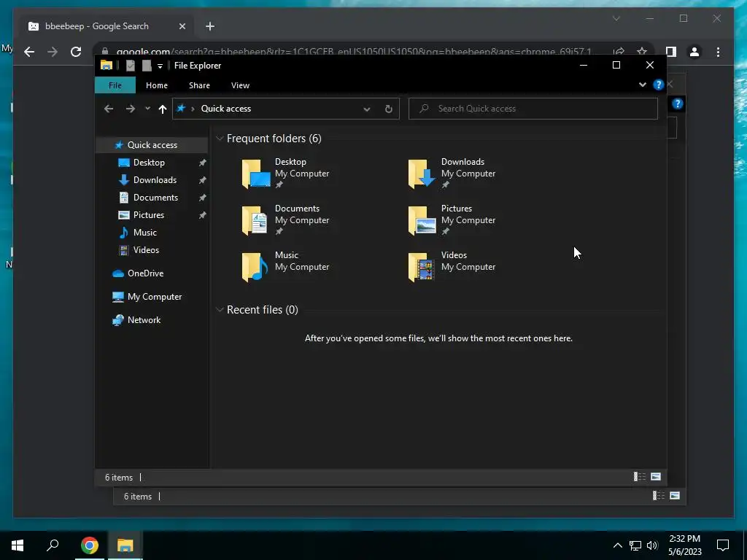747x560 pixels.
Task: Select the Videos folder icon in Frequent folders
Action: click(x=421, y=267)
